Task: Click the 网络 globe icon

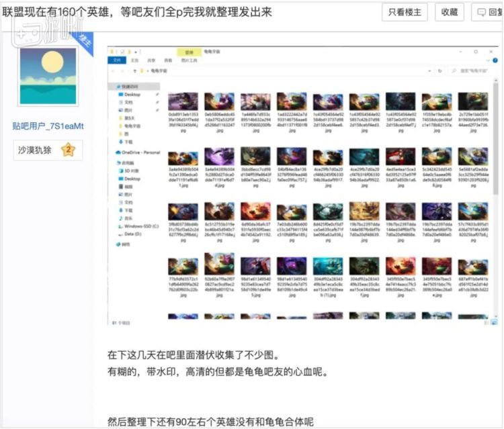Action: tap(118, 244)
